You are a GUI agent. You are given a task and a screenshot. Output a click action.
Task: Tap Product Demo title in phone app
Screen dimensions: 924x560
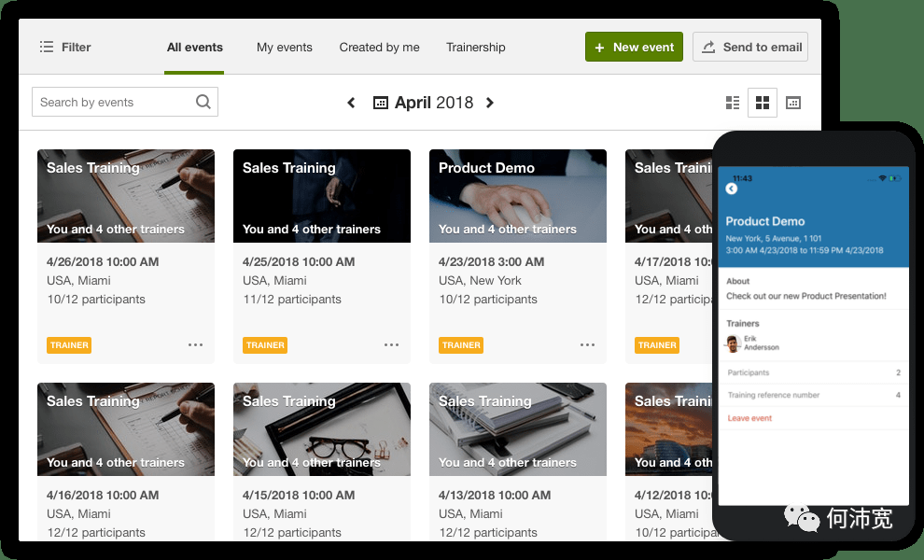click(765, 221)
